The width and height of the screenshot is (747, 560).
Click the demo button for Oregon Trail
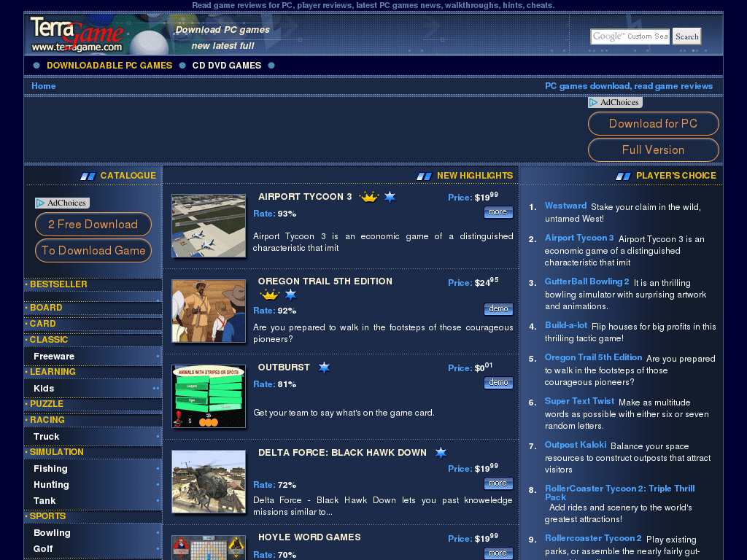tap(498, 309)
